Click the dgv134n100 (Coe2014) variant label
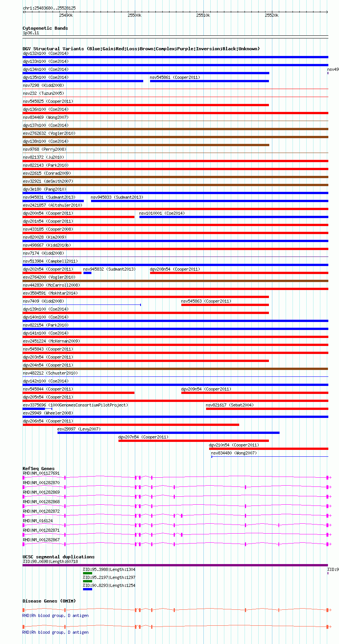The height and width of the screenshot is (644, 339). tap(46, 69)
